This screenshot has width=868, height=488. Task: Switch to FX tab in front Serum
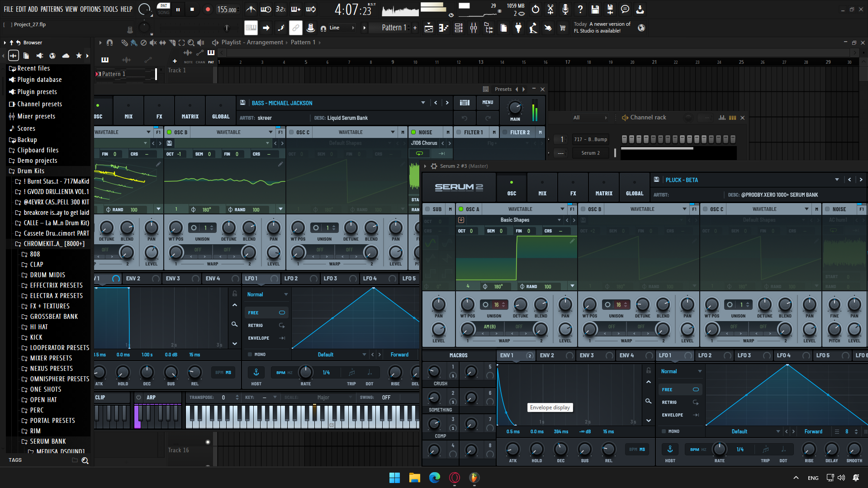pos(573,188)
